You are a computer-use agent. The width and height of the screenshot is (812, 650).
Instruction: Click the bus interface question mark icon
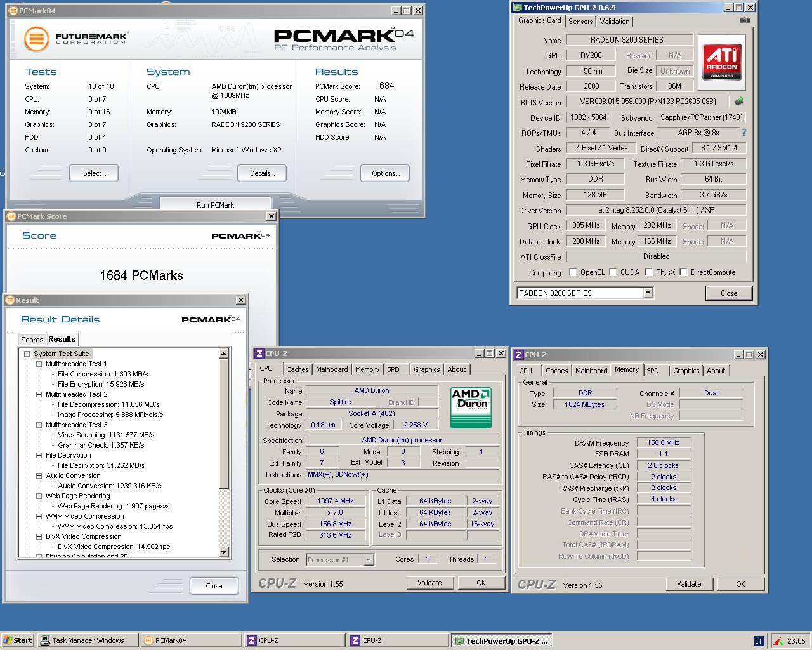(x=743, y=133)
